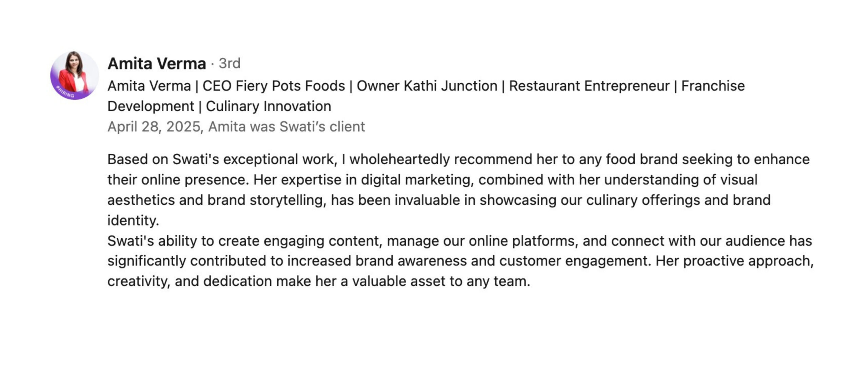The image size is (868, 391).
Task: Click the word "identity." ending first paragraph
Action: click(x=133, y=221)
